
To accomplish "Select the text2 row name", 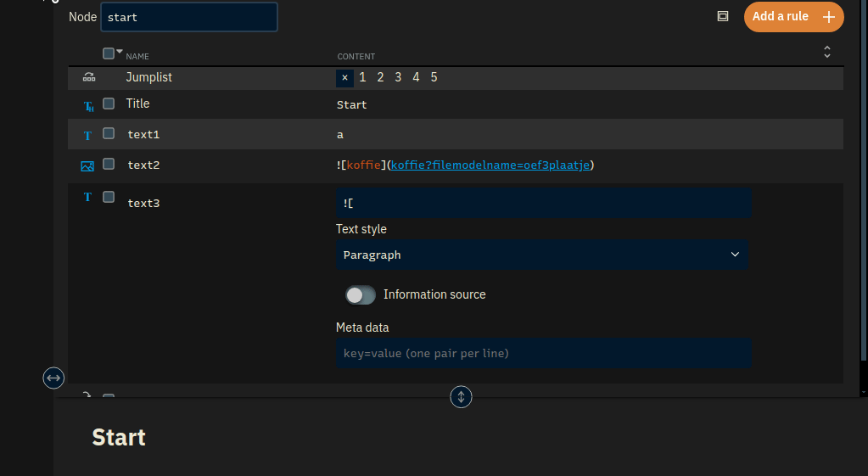I will [143, 165].
